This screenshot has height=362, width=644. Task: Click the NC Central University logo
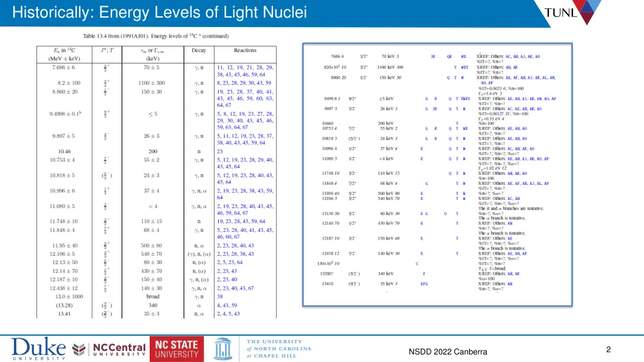109,349
